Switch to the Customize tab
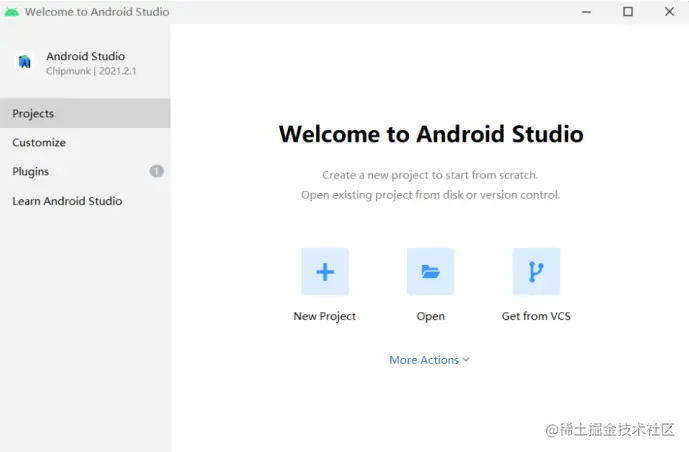This screenshot has width=689, height=452. point(85,142)
